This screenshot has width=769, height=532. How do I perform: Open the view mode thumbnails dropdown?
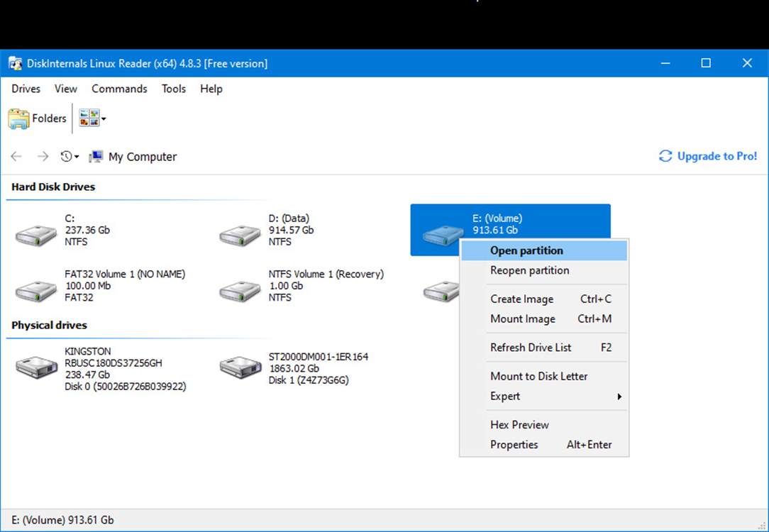tap(92, 118)
